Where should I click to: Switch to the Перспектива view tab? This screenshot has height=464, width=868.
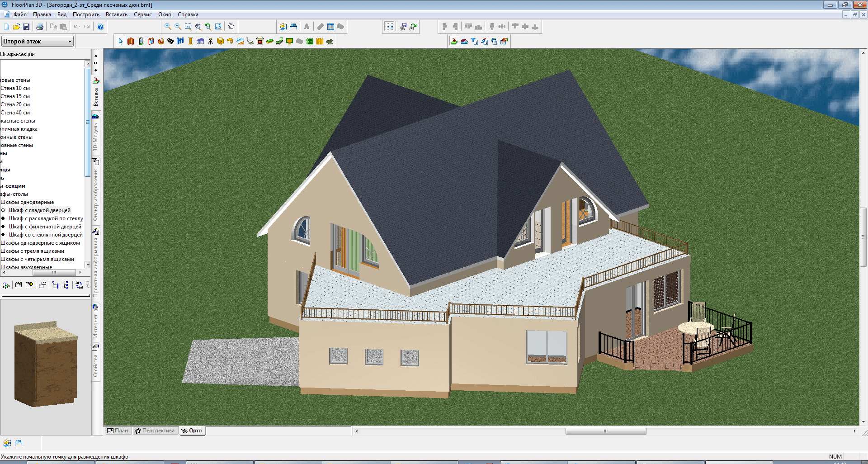pos(155,431)
